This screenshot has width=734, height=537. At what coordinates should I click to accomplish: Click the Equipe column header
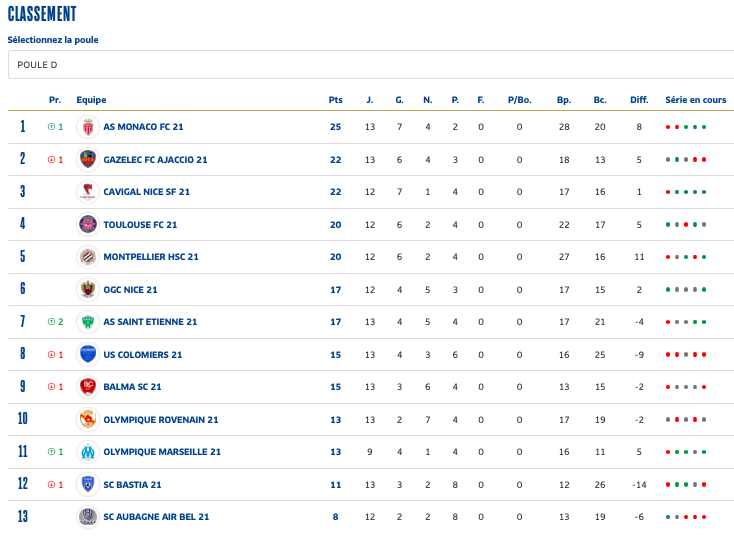(91, 100)
